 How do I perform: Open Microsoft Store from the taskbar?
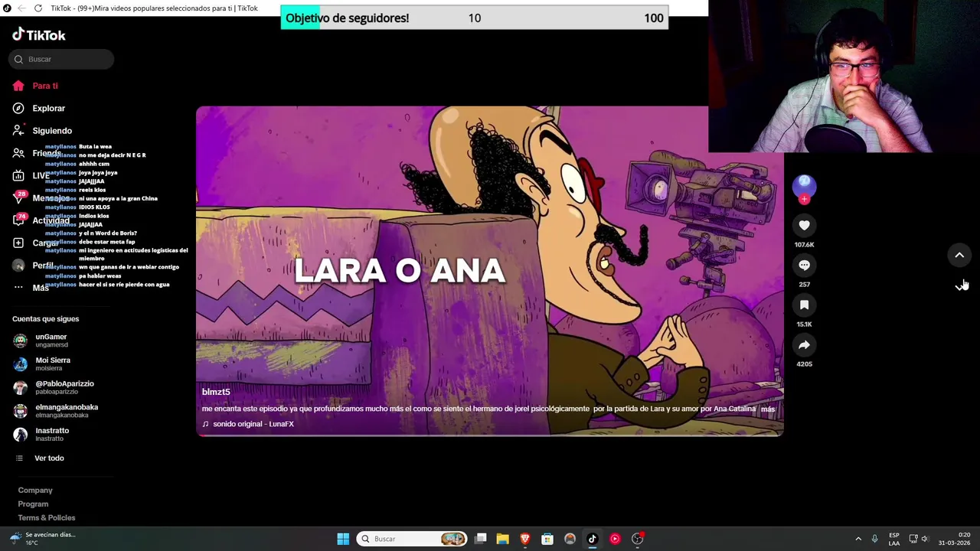click(547, 539)
